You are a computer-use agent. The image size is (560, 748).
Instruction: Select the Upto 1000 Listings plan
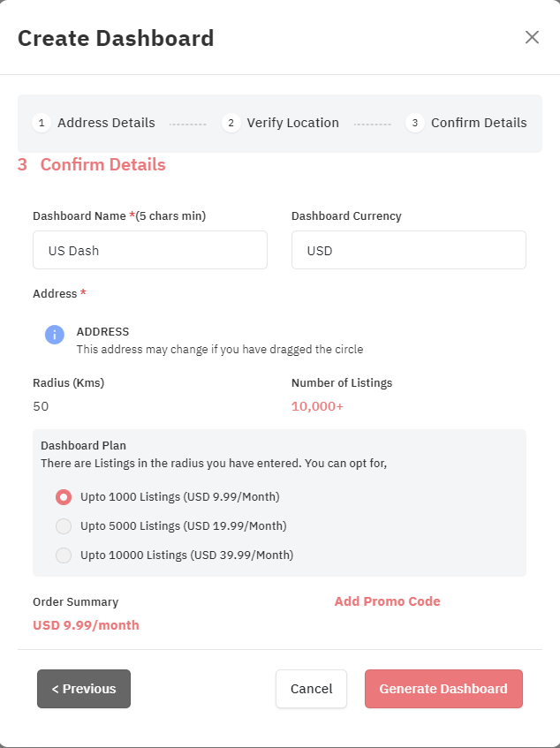click(64, 497)
